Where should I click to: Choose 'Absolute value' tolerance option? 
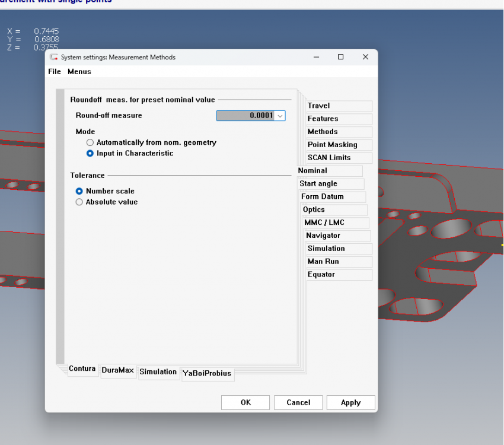79,202
